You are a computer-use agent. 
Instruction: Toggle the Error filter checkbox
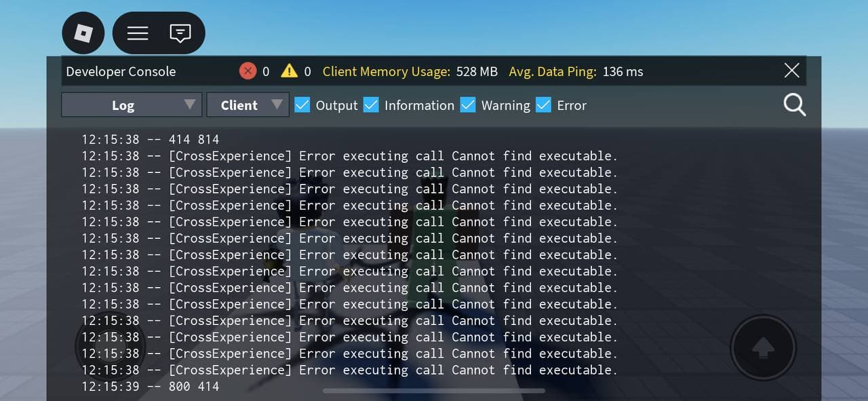click(543, 105)
